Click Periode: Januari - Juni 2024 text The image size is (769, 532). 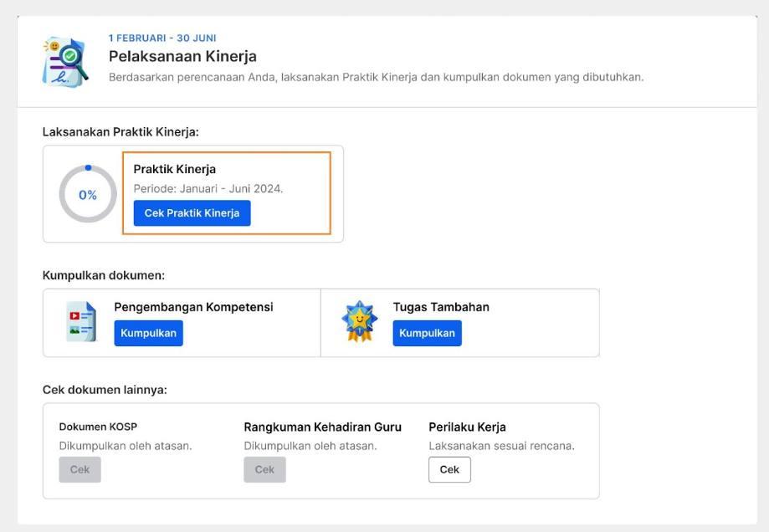click(x=208, y=189)
